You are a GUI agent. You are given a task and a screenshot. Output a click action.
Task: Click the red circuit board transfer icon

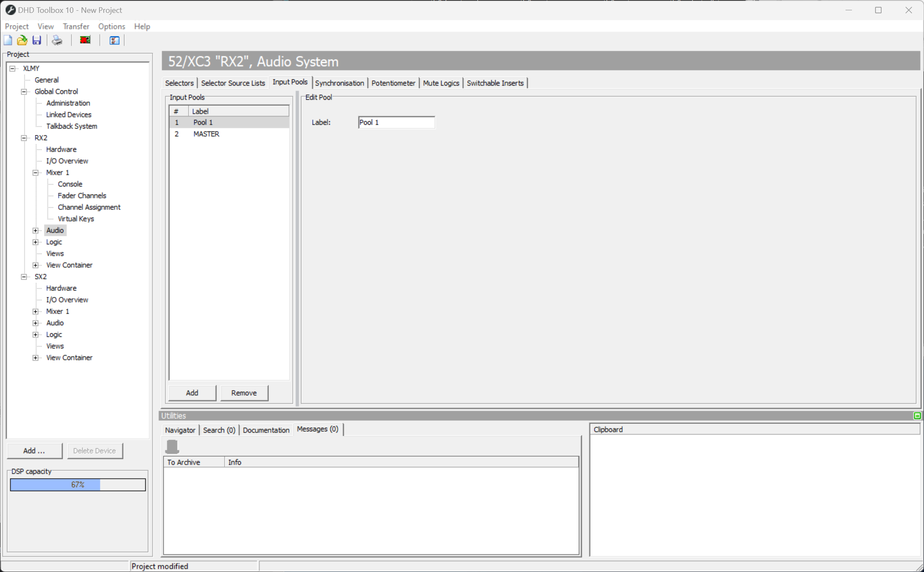pyautogui.click(x=84, y=40)
